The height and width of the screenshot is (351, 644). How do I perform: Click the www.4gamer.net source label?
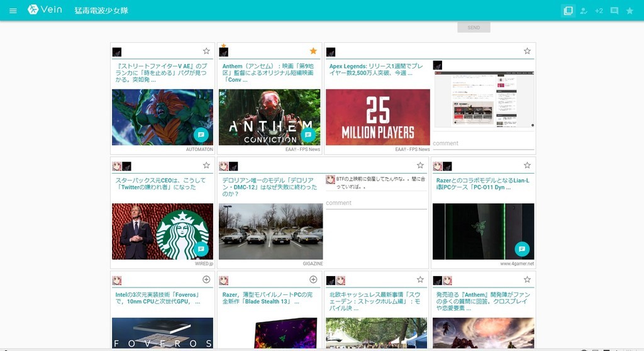click(x=517, y=264)
